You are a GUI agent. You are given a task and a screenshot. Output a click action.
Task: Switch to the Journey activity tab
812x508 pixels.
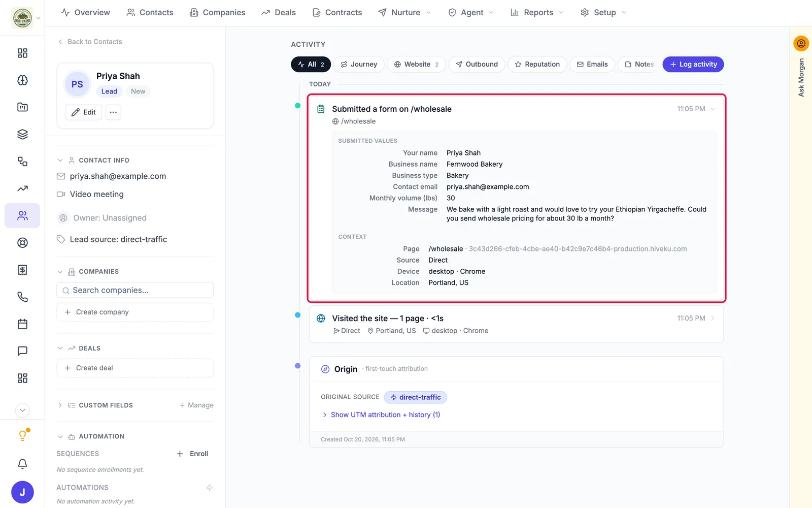click(x=359, y=65)
